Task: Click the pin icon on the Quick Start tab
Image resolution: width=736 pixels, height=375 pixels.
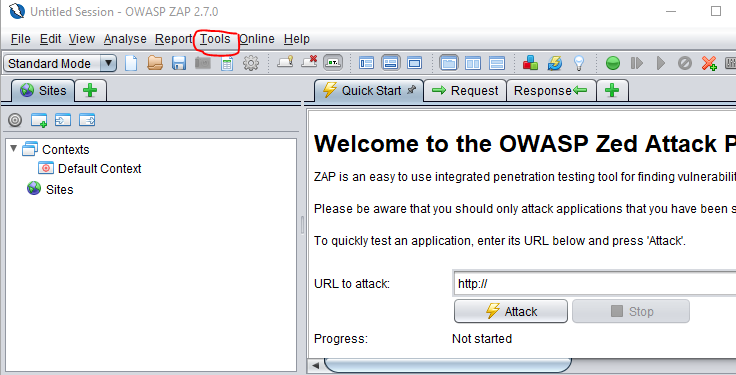Action: point(412,90)
